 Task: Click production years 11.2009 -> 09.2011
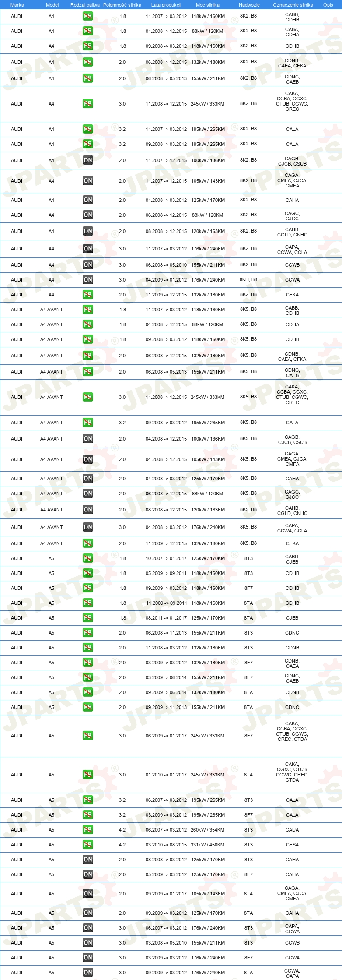(x=166, y=603)
